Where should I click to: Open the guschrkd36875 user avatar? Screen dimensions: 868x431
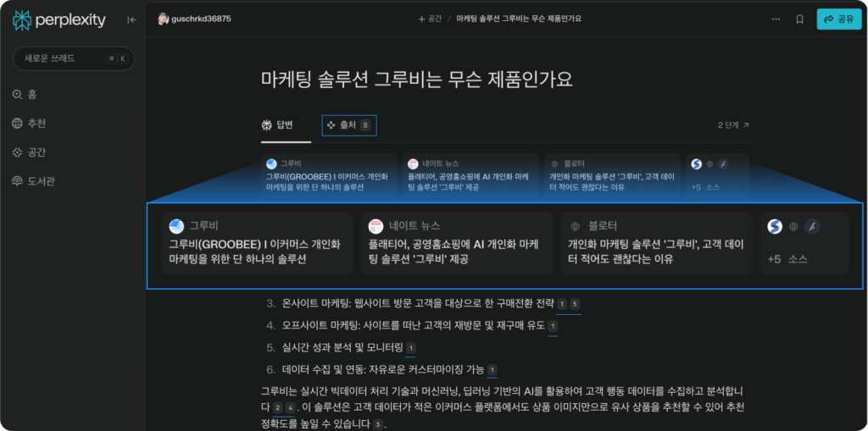pyautogui.click(x=163, y=19)
